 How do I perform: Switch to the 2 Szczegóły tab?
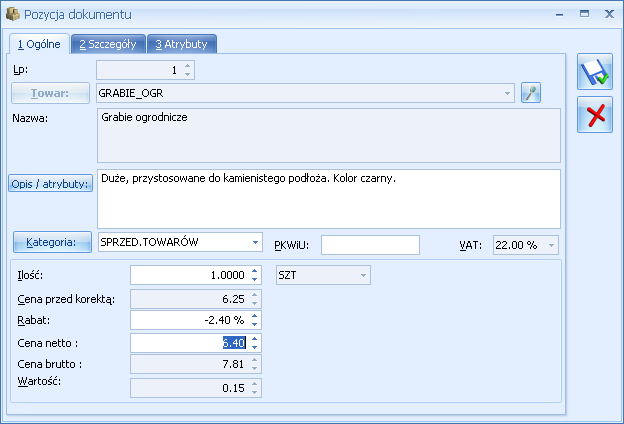point(108,44)
